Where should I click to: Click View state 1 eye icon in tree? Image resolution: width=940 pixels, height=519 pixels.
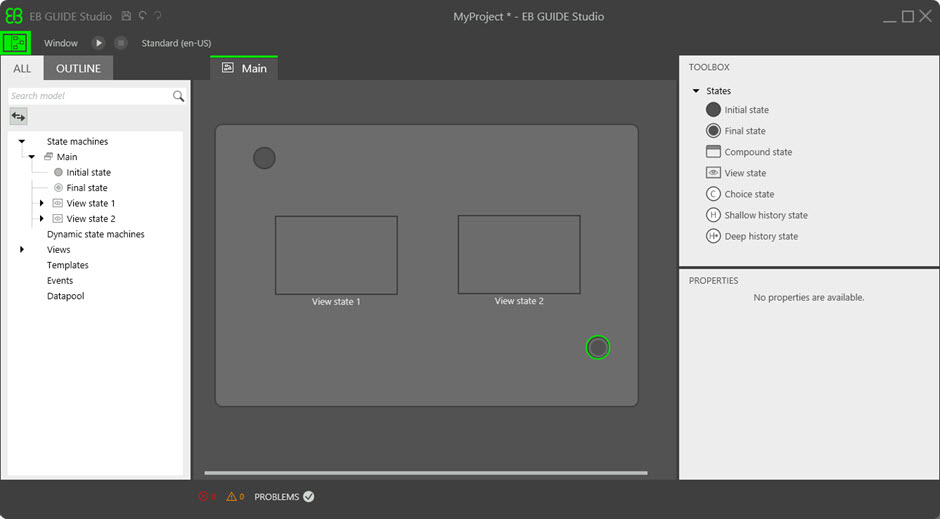(x=58, y=203)
